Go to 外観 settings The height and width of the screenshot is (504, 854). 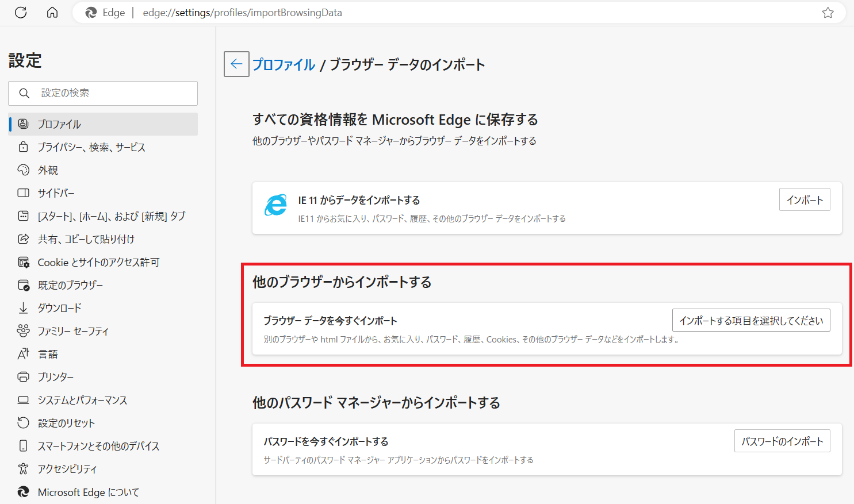coord(104,170)
